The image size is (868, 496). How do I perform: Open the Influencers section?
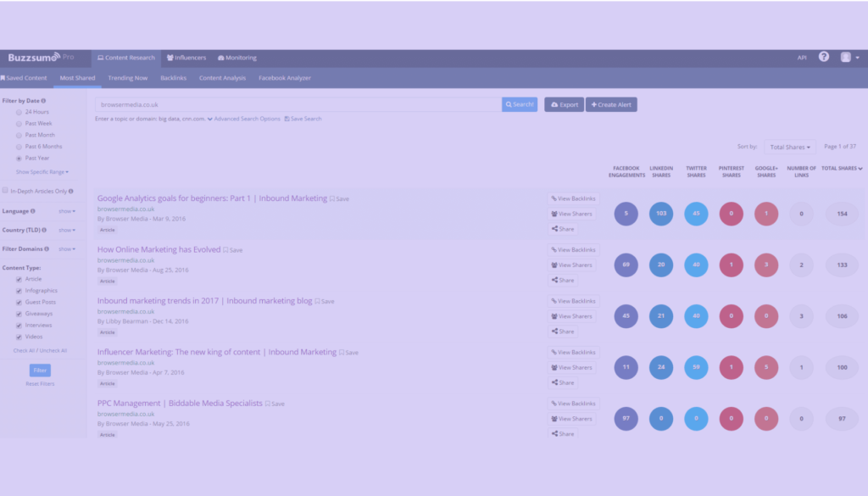[x=185, y=58]
